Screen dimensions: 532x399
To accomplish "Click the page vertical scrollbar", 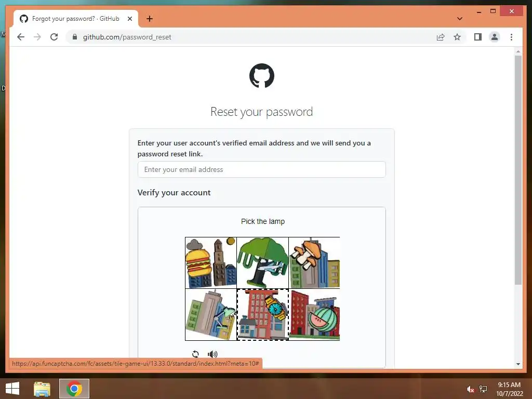I will click(518, 170).
